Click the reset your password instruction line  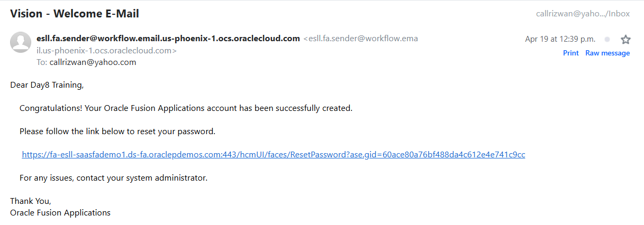[117, 132]
